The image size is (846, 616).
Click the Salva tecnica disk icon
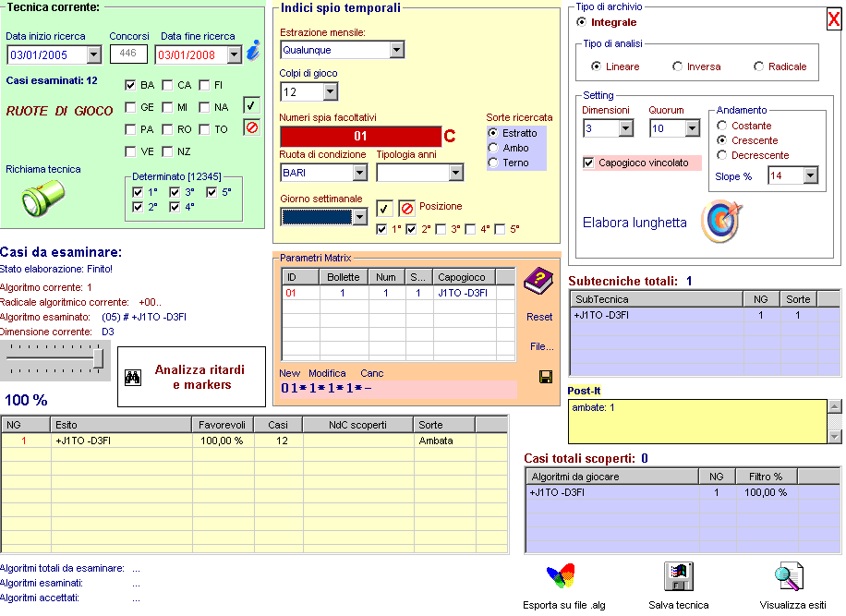click(x=679, y=576)
